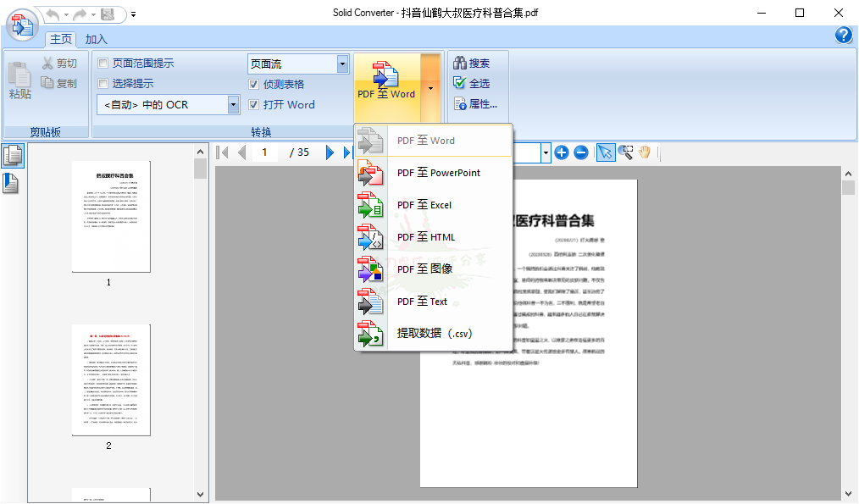The width and height of the screenshot is (859, 504).
Task: Switch to the 加入 ribbon tab
Action: coord(96,39)
